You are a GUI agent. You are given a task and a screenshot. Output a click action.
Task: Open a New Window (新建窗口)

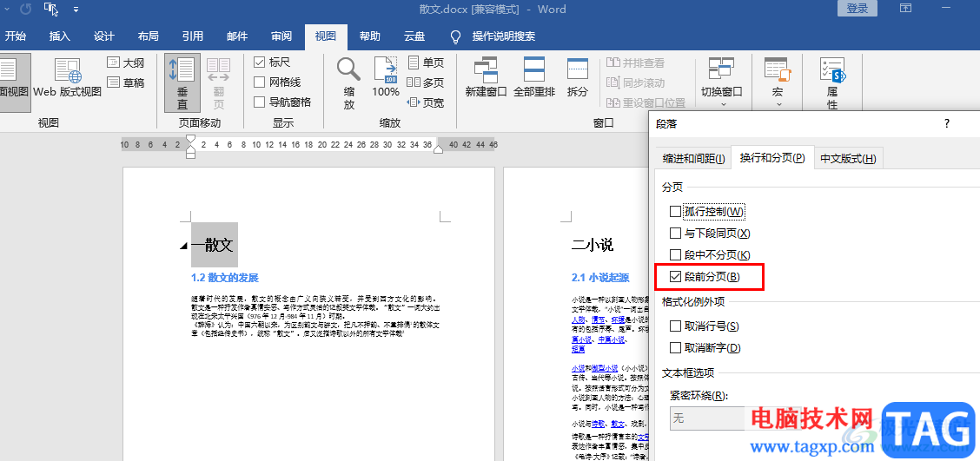(486, 76)
